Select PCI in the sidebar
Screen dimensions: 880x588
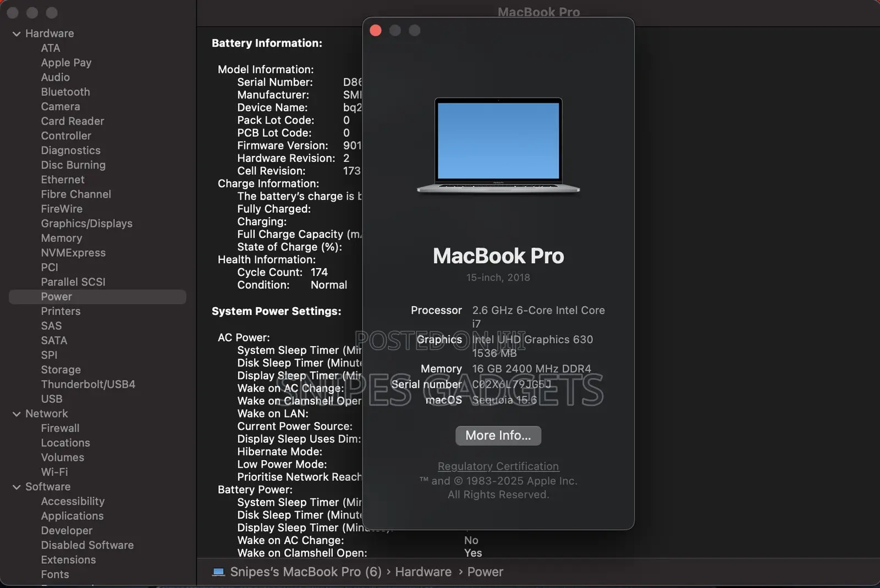[49, 267]
